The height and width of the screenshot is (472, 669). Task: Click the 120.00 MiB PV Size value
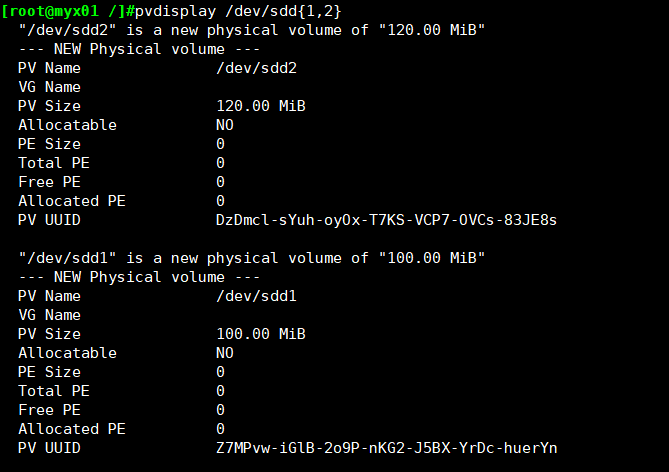261,106
